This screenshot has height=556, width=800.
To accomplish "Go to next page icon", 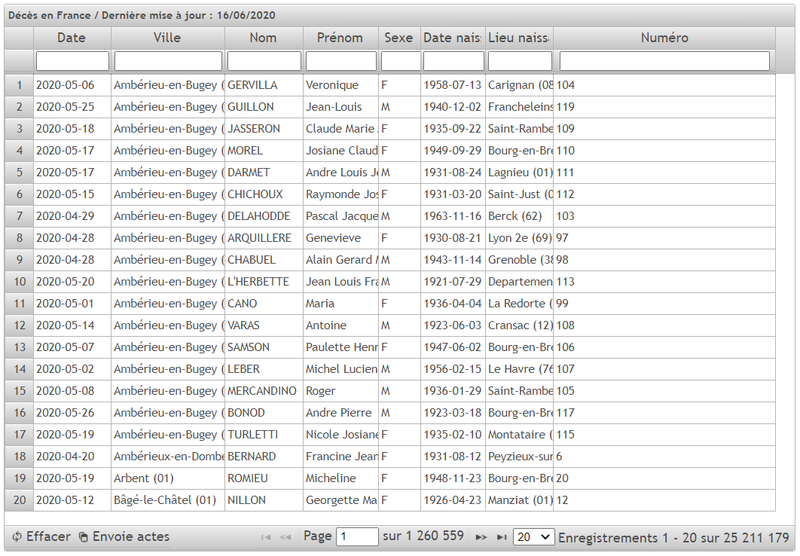I will (481, 537).
